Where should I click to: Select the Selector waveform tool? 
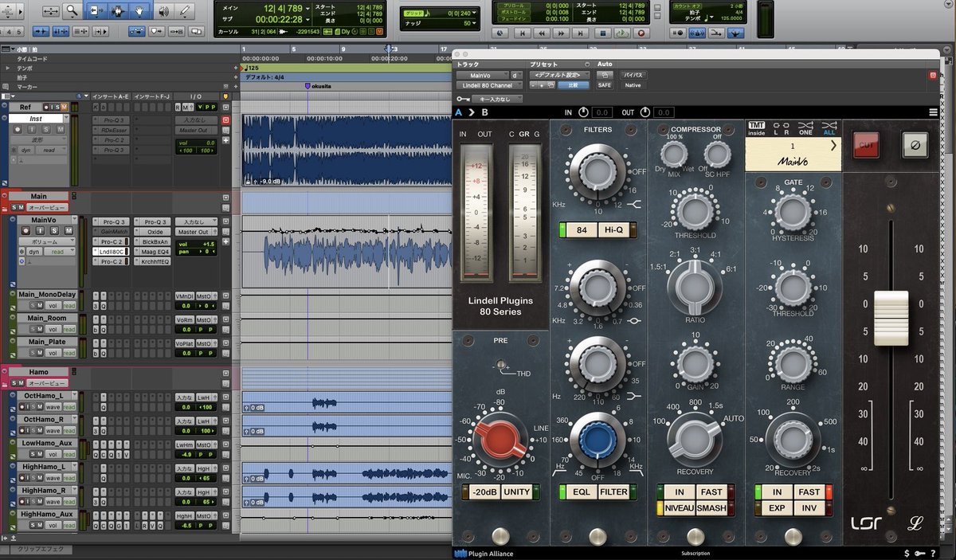click(119, 11)
